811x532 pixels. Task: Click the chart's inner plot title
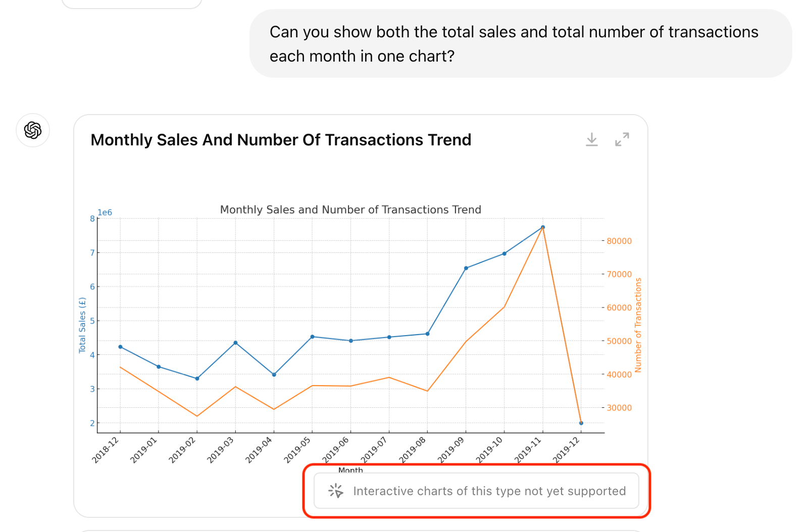click(350, 209)
